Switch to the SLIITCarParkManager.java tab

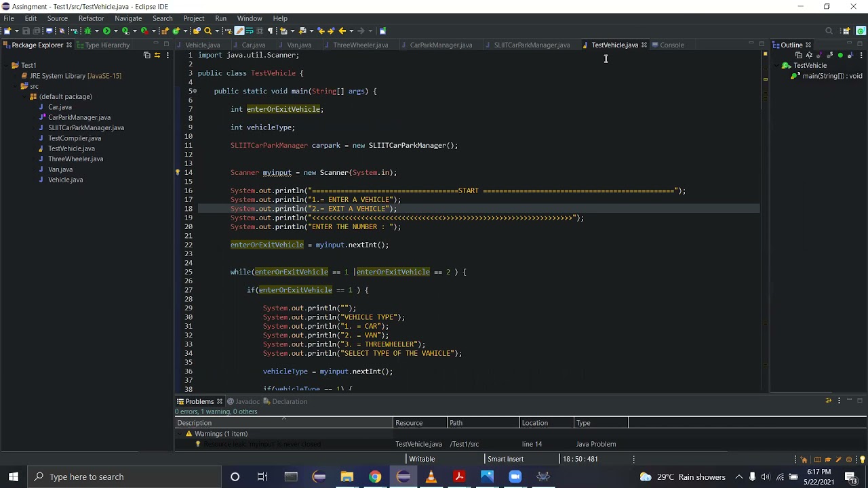pyautogui.click(x=532, y=45)
